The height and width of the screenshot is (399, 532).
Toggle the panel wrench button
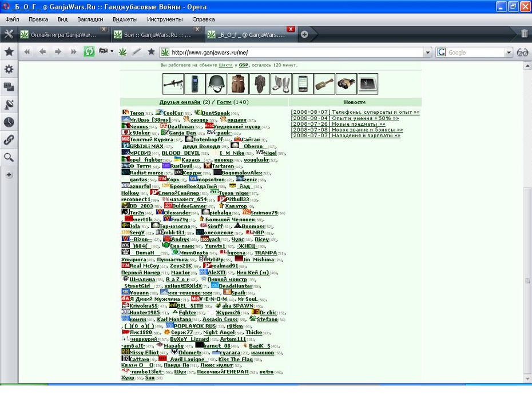tap(9, 34)
